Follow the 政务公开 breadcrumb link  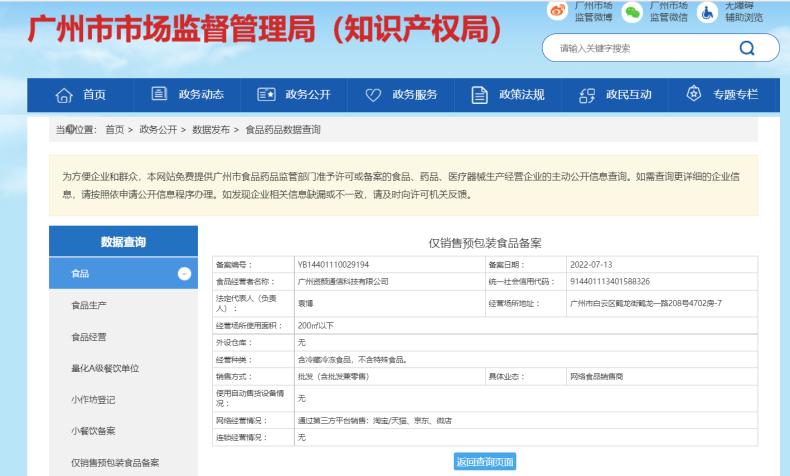158,130
